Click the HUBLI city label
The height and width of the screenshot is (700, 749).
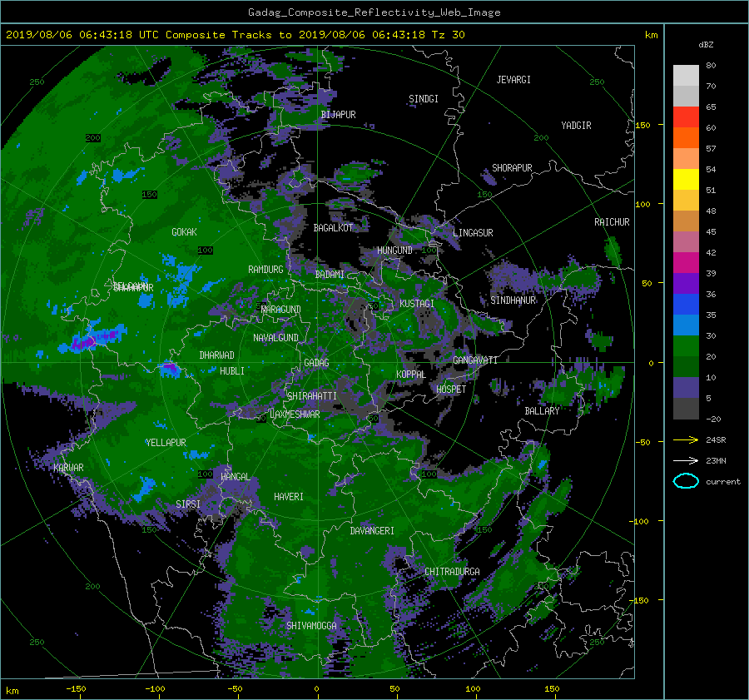232,371
